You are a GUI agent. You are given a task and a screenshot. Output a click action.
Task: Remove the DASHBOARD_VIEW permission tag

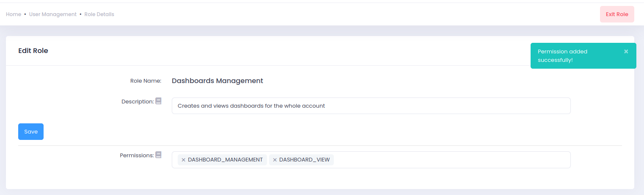tap(275, 160)
